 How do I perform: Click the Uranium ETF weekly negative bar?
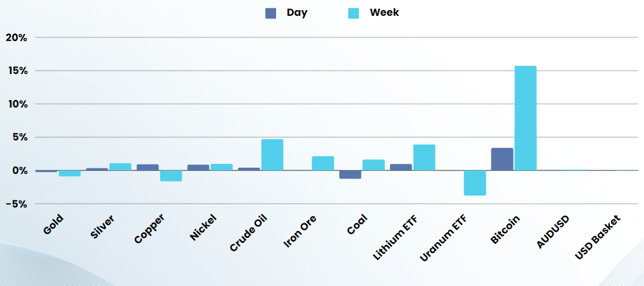pyautogui.click(x=475, y=183)
